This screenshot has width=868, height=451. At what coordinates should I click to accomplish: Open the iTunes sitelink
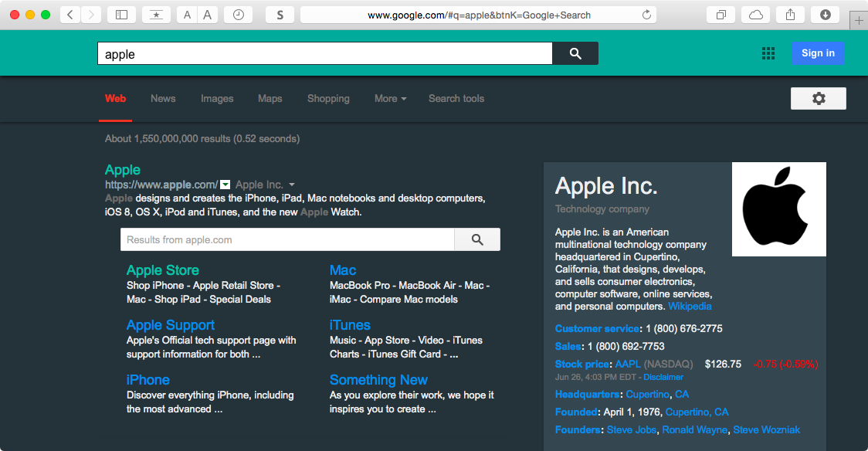coord(350,325)
